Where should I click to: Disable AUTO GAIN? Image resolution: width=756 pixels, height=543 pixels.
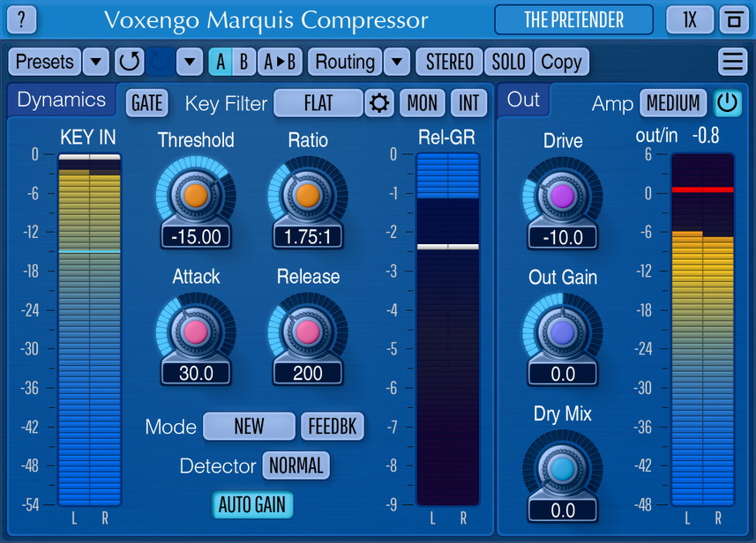pyautogui.click(x=252, y=505)
